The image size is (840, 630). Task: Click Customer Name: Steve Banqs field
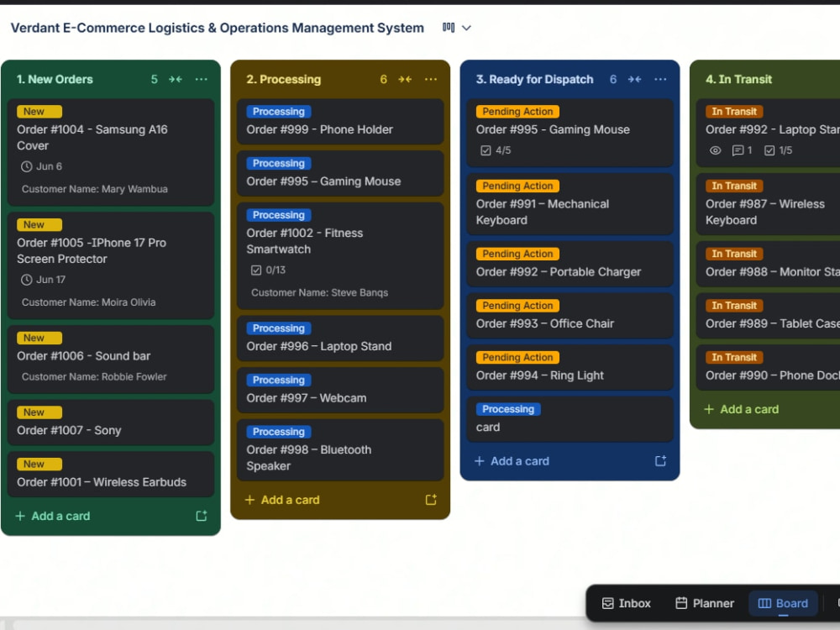tap(320, 292)
